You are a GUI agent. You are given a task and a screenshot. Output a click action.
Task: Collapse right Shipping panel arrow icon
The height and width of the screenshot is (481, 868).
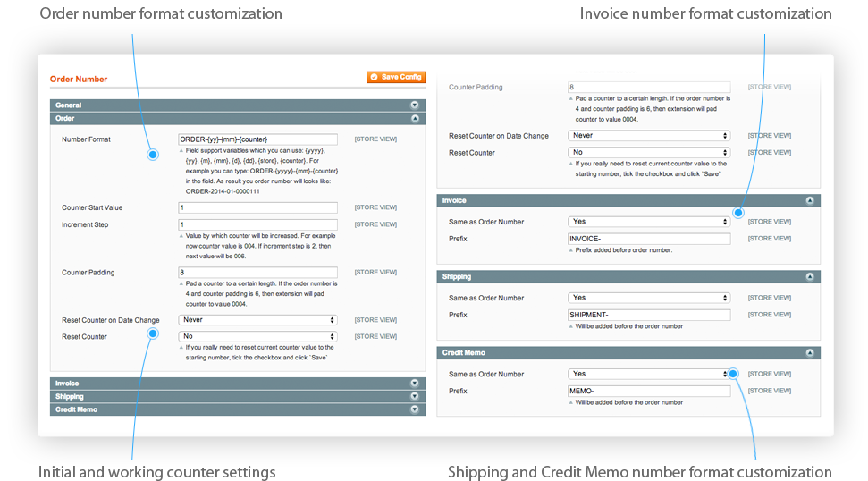click(809, 277)
